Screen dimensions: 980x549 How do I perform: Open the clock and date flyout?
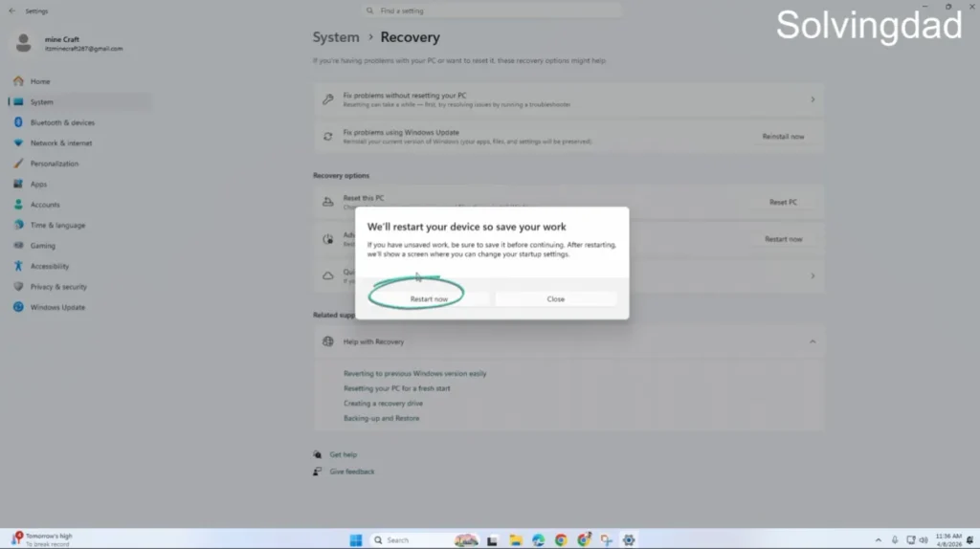tap(948, 540)
